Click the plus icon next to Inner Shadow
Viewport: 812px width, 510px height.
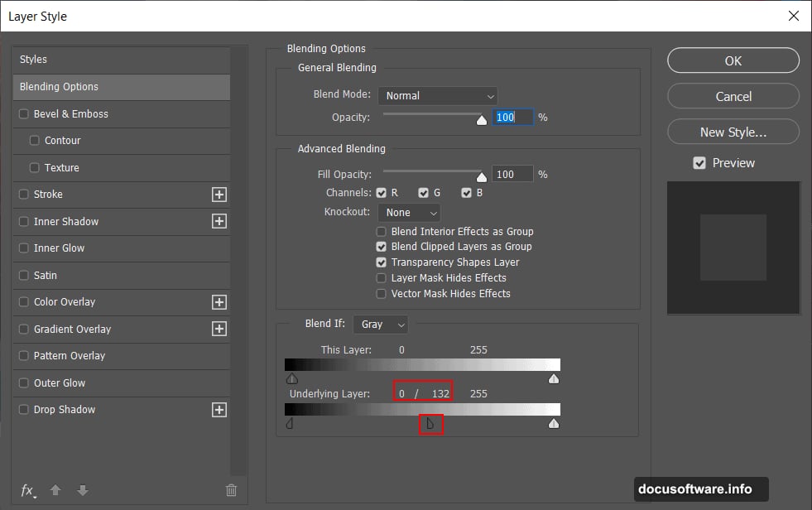click(219, 221)
